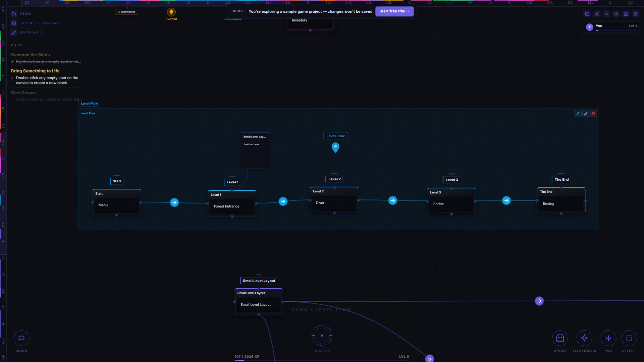Select the Shrine block in Level 3
Screen dimensions: 644x362
(451, 204)
